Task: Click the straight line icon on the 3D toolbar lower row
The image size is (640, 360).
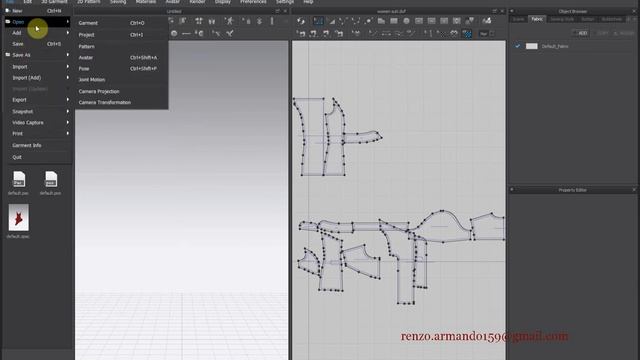Action: click(186, 33)
